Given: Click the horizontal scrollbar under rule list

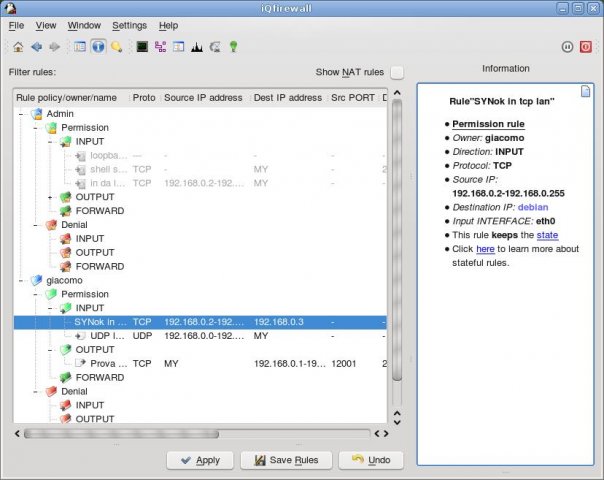Looking at the screenshot, I should 197,434.
